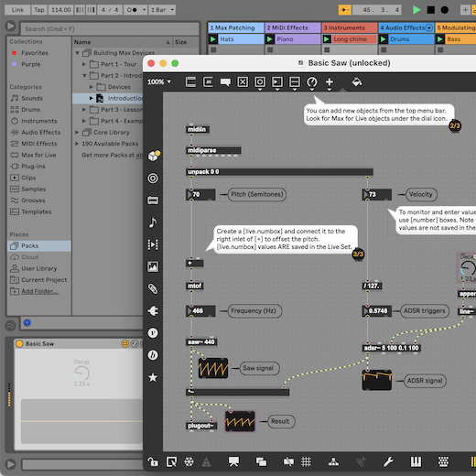Open the plug-ins icon in Max left sidebar

153,311
